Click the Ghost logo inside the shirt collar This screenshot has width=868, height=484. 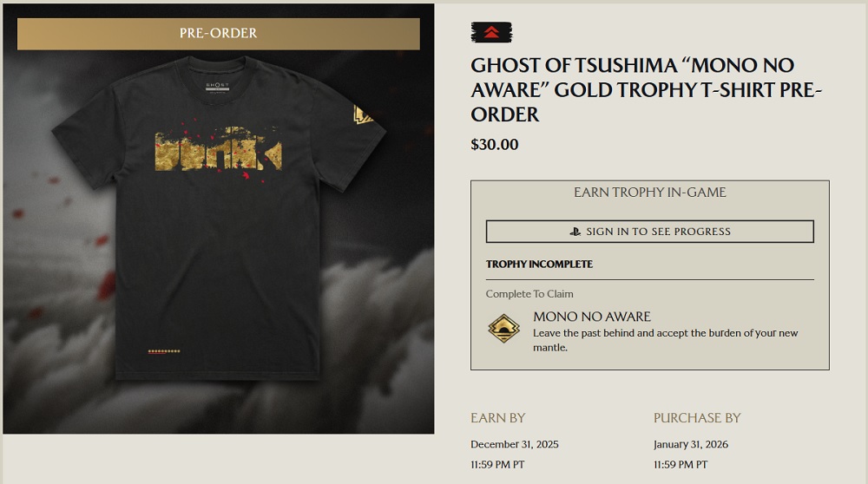pos(217,87)
